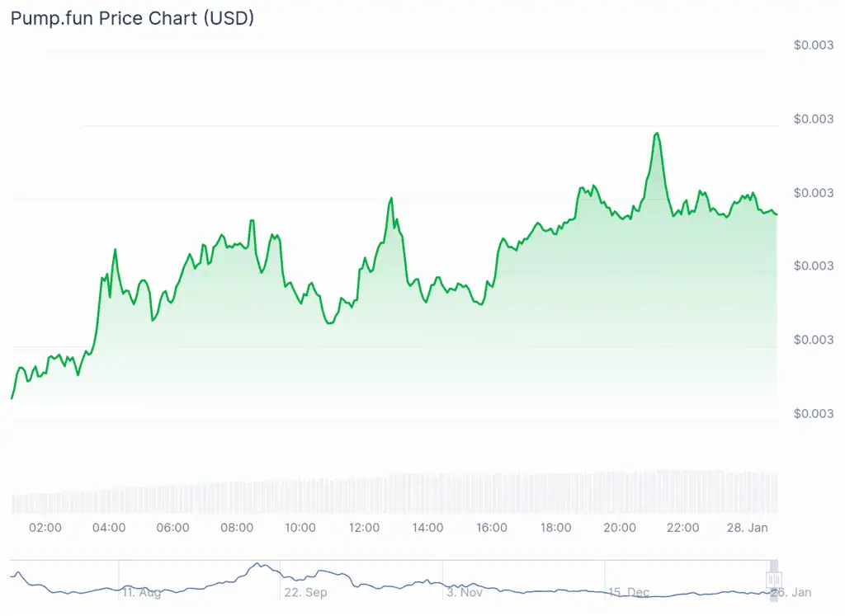Select the 28. Jan date axis label
Image resolution: width=845 pixels, height=616 pixels.
tap(747, 528)
